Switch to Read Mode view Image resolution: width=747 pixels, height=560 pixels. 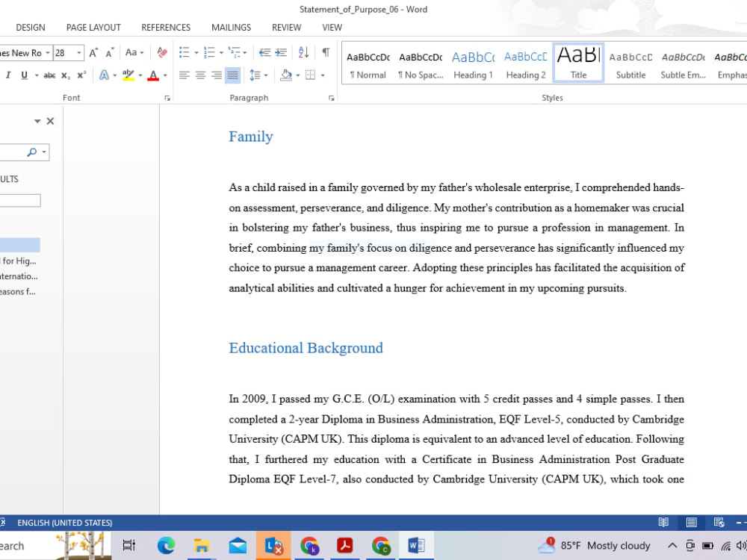tap(663, 523)
